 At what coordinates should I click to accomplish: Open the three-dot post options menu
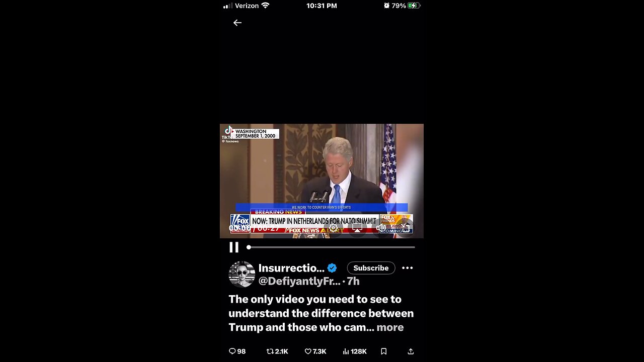click(408, 268)
